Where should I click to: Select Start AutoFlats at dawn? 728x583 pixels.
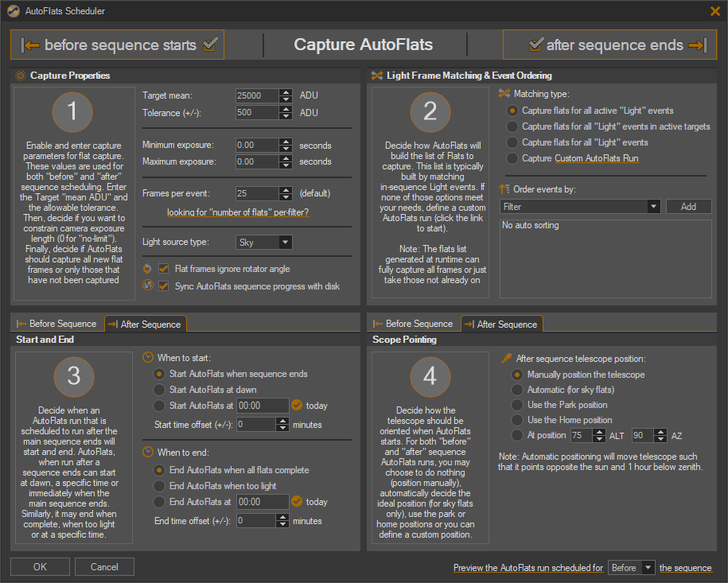click(159, 390)
